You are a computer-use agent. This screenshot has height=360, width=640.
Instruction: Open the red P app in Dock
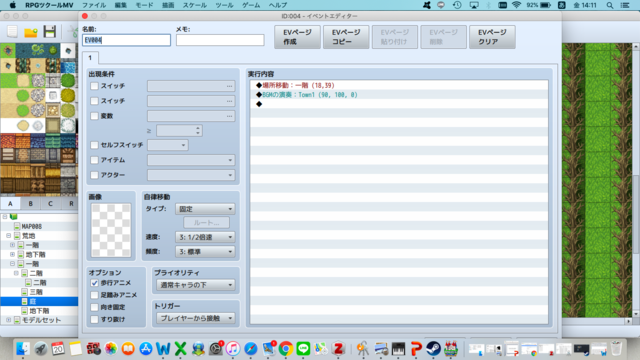tap(416, 349)
